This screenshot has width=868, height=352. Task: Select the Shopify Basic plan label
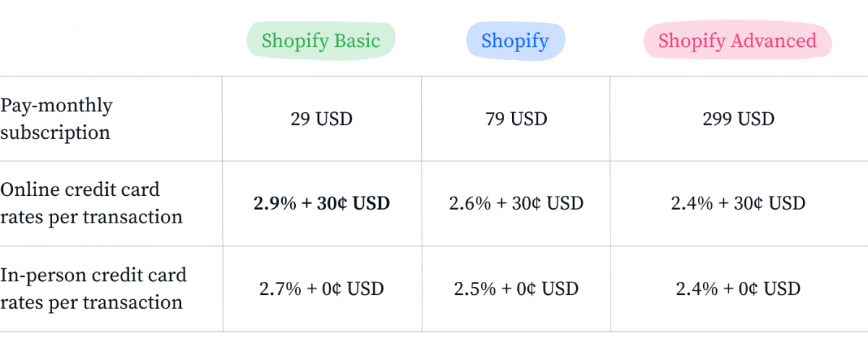[x=320, y=41]
